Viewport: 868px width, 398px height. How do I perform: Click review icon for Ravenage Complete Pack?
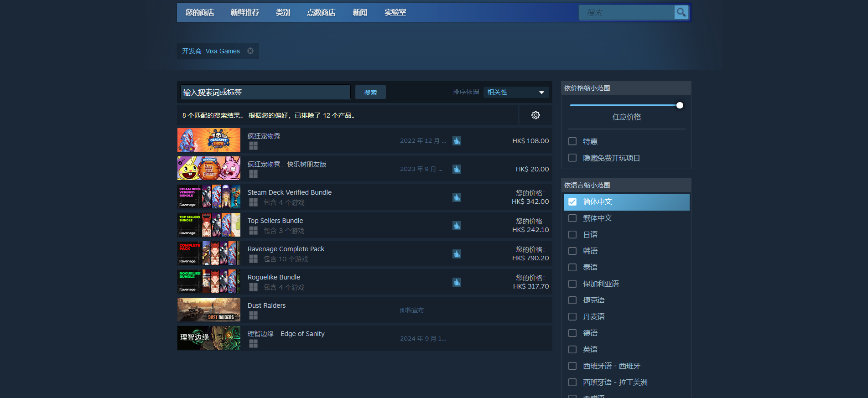[457, 254]
